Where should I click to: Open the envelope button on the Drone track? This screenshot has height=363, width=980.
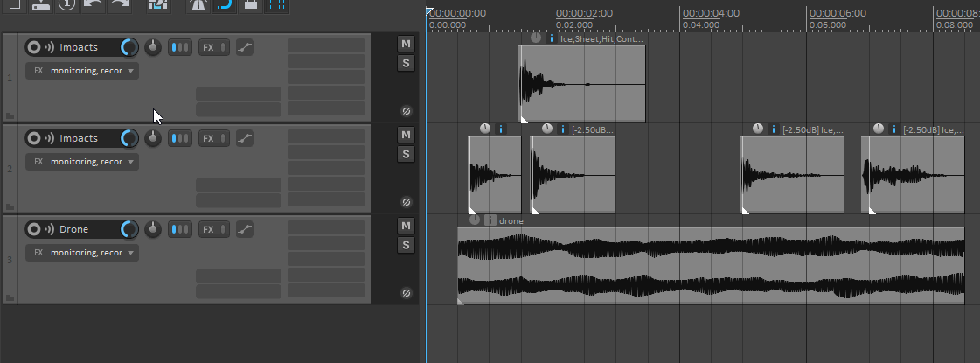click(245, 229)
